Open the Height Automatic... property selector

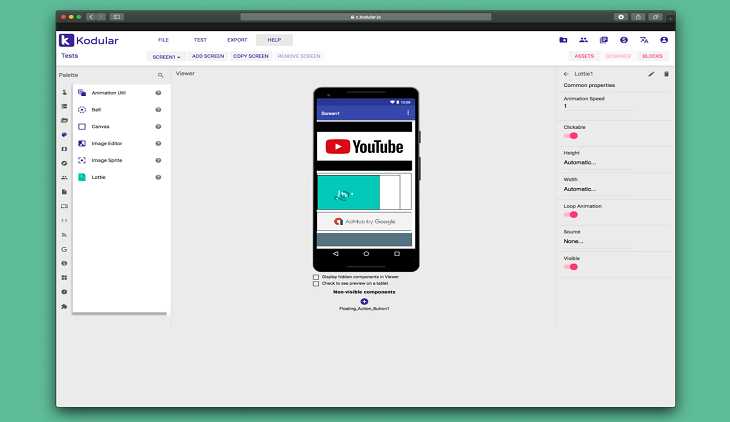pos(597,163)
